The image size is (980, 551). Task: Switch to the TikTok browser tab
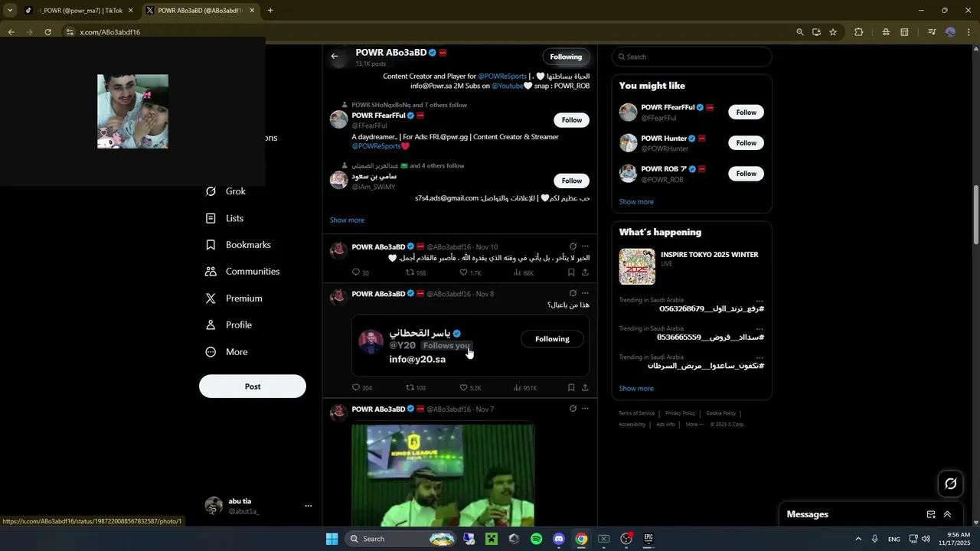point(79,11)
